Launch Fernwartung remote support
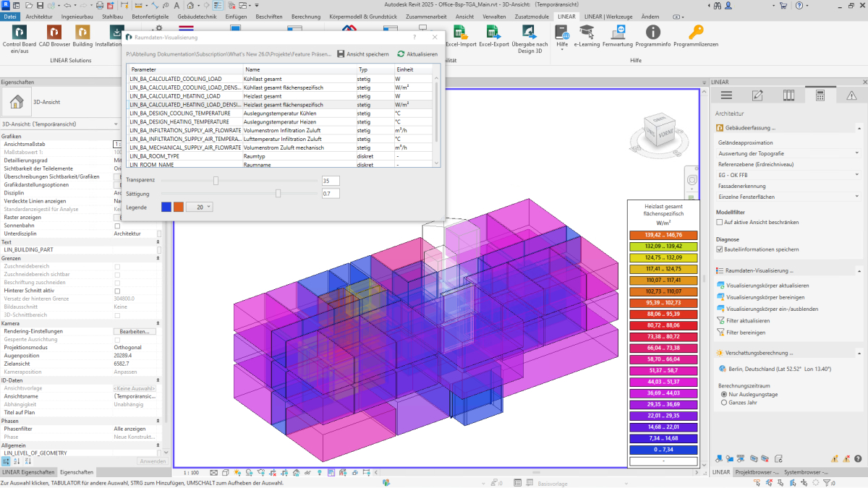This screenshot has width=868, height=488. click(617, 33)
